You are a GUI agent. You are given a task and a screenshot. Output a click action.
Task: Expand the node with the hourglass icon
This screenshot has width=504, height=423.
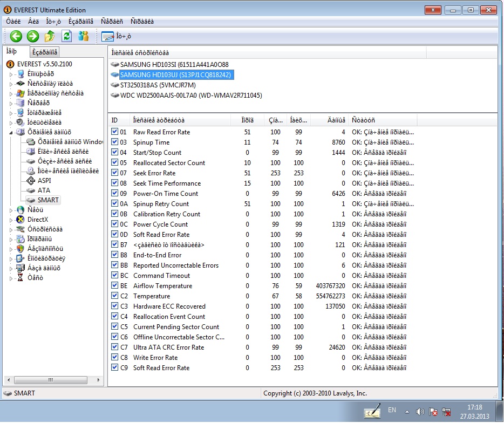[x=11, y=278]
